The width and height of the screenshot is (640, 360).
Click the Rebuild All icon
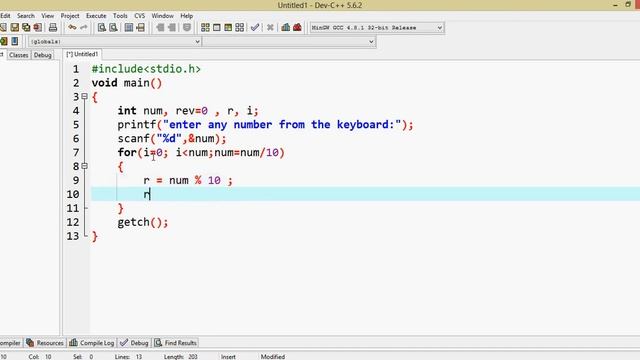point(240,27)
